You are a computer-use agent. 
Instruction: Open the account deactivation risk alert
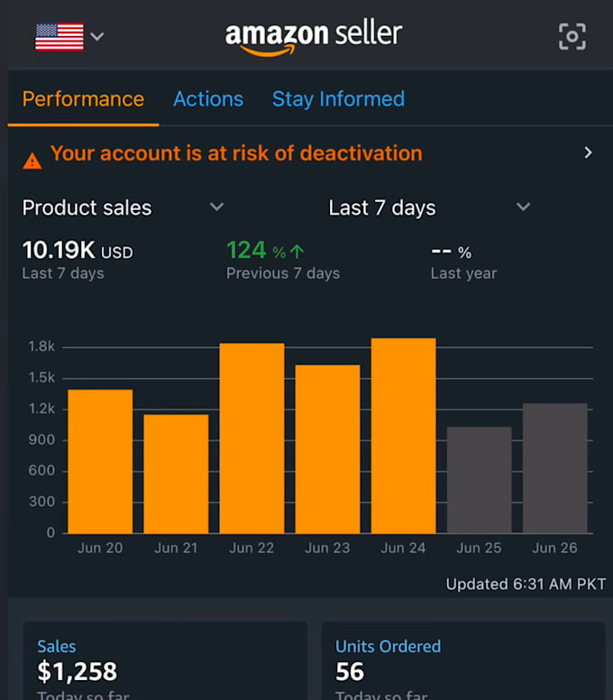236,153
